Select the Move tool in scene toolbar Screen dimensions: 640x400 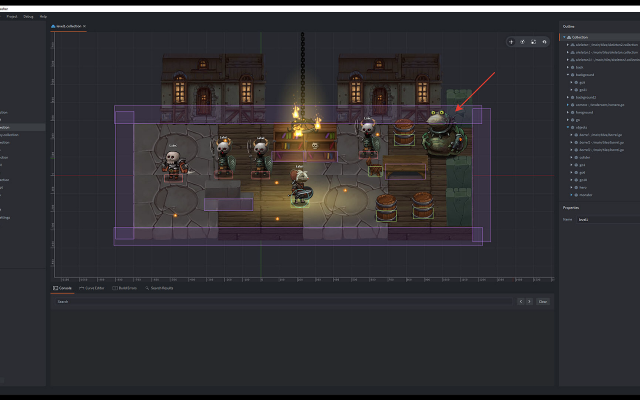511,42
